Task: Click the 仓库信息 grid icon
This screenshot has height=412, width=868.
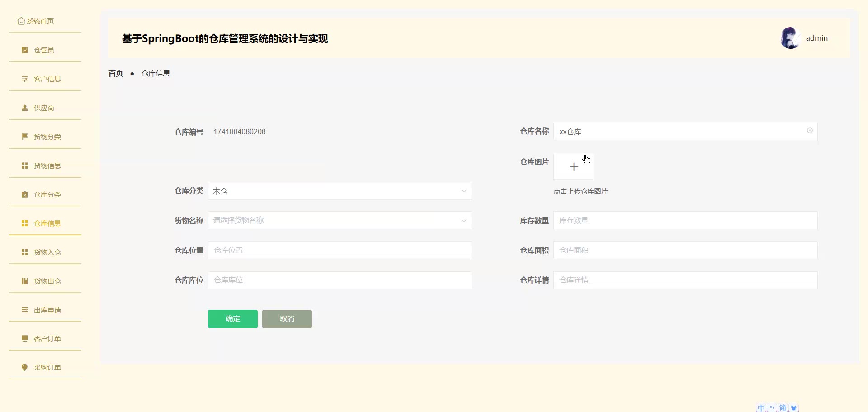Action: coord(25,223)
